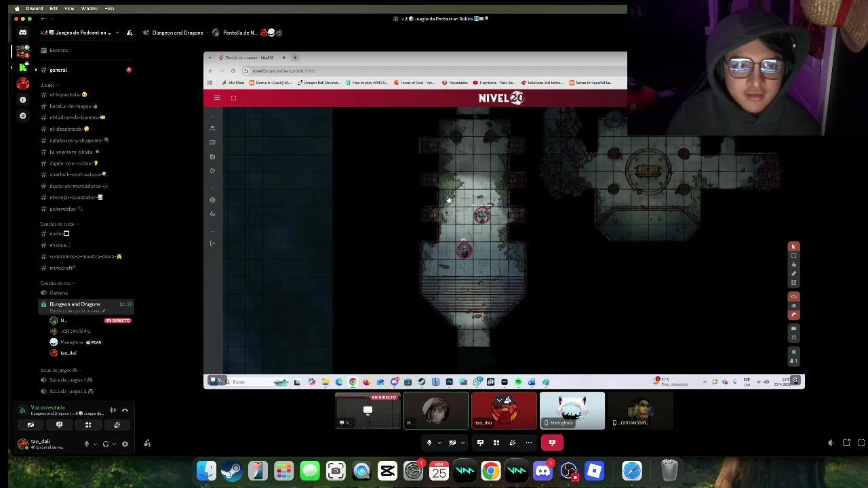Click the add a server plus icon

[22, 100]
